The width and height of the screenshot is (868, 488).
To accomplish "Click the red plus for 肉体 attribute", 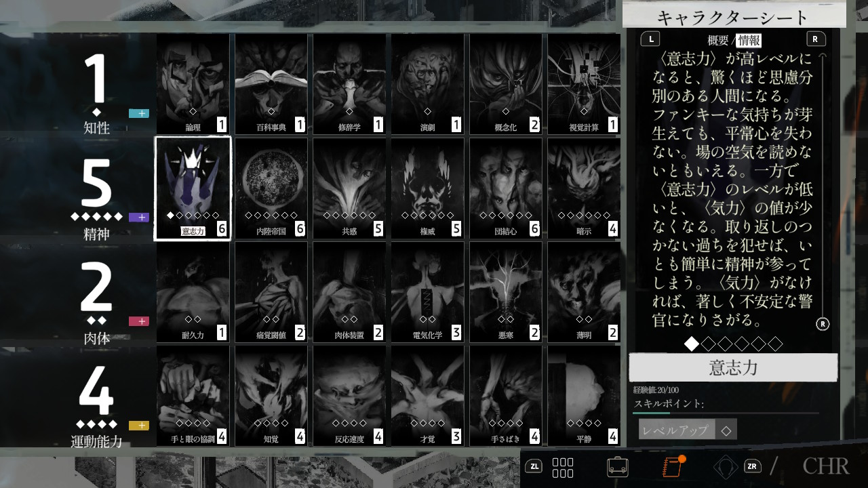I will pos(139,321).
